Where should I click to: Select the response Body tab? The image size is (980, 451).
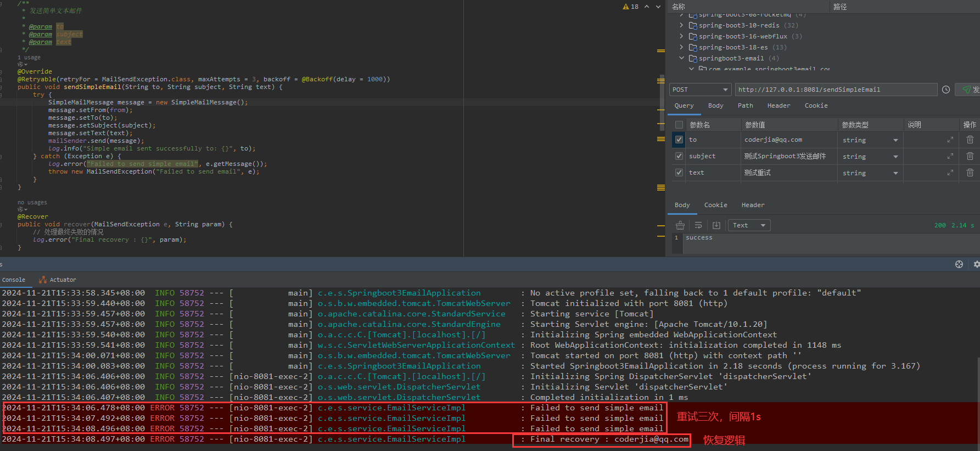coord(682,205)
